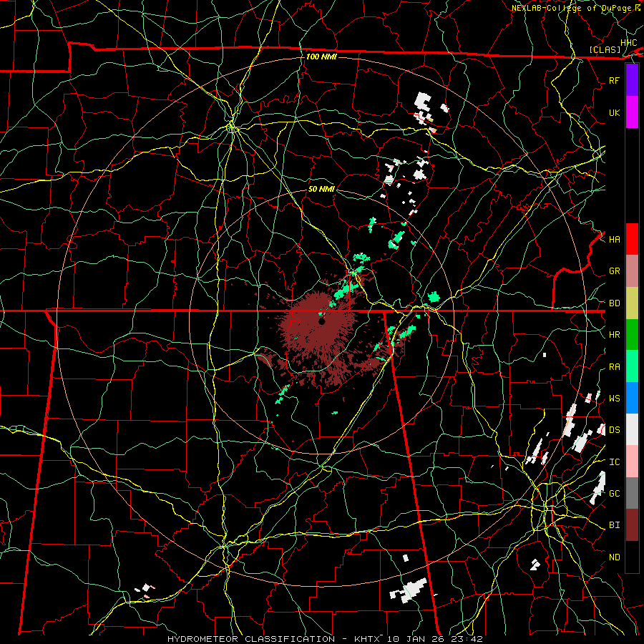Screen dimensions: 644x644
Task: Click the KHTX station identifier in the caption
Action: click(x=367, y=639)
